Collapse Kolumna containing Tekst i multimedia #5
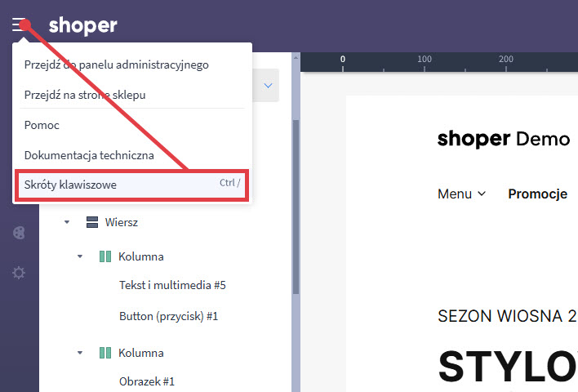Viewport: 578px width, 392px height. point(80,256)
